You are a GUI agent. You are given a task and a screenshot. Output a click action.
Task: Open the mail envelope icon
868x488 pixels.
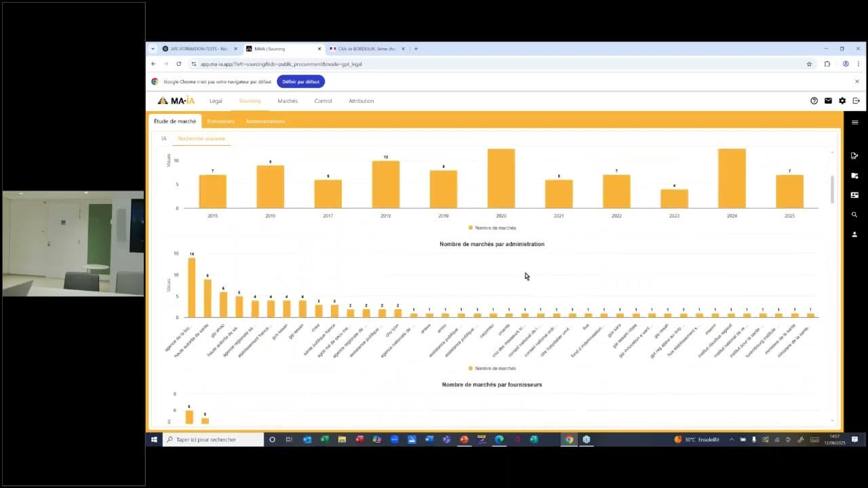pyautogui.click(x=828, y=101)
